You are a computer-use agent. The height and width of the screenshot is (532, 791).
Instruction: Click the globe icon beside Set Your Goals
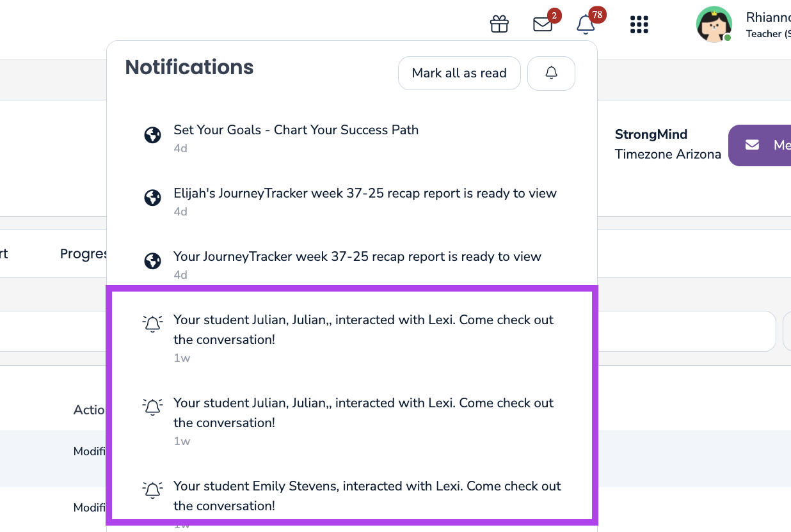(x=152, y=136)
